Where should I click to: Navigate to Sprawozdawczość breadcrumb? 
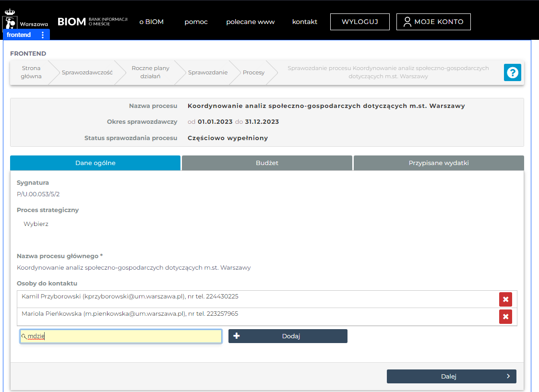pos(87,72)
